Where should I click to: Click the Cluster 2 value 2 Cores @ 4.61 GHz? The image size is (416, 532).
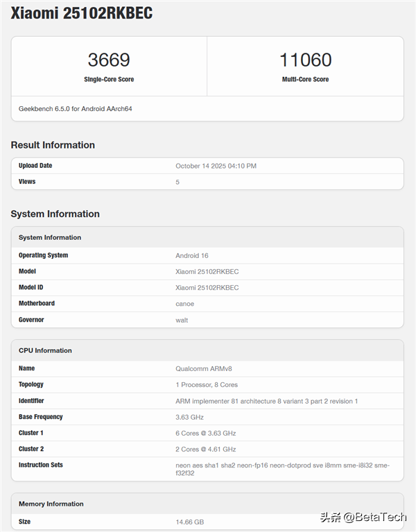205,449
